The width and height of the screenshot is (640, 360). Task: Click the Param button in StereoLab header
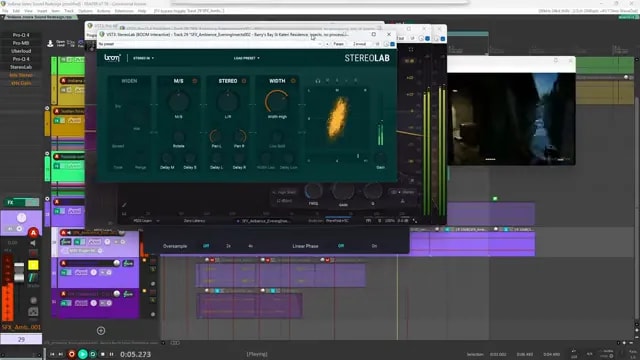point(339,44)
